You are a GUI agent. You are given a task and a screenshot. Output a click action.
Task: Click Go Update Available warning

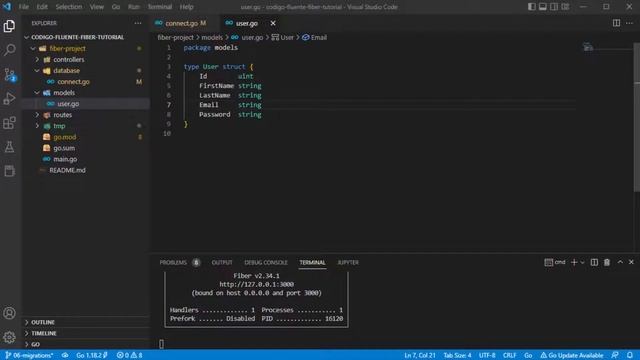(x=571, y=355)
